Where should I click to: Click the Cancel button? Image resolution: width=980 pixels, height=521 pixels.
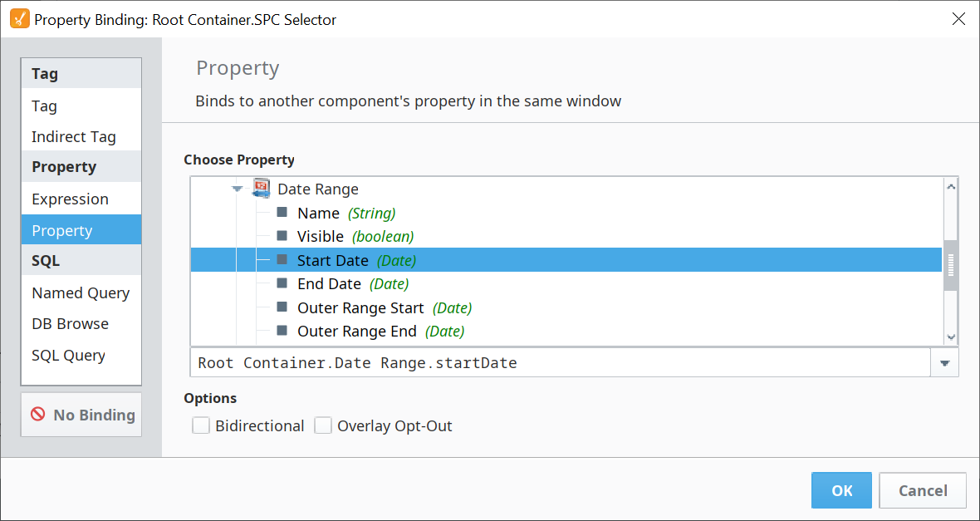(x=922, y=490)
